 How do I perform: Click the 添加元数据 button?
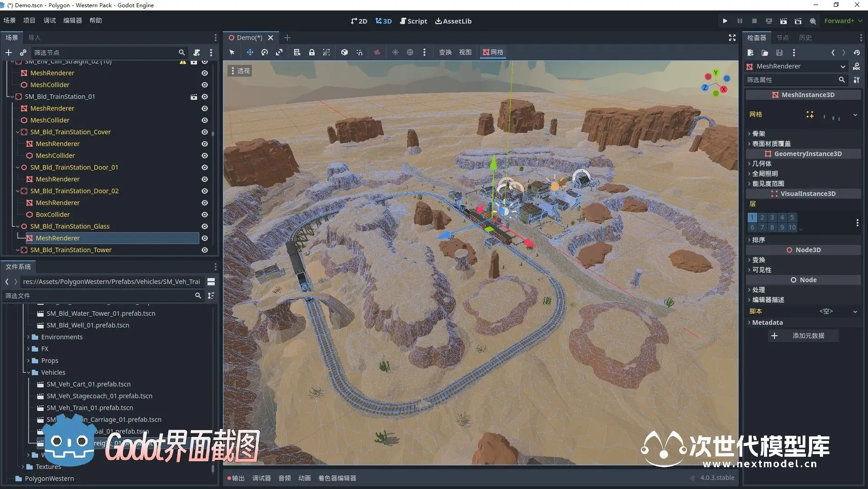click(x=803, y=336)
